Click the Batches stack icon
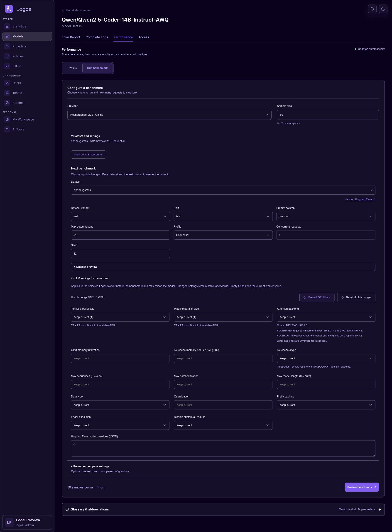 [7, 103]
